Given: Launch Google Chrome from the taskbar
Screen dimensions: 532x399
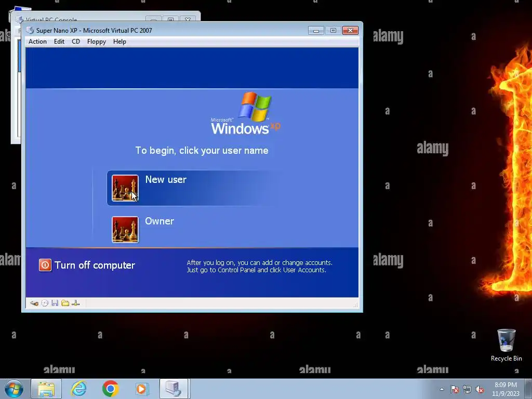Looking at the screenshot, I should click(110, 389).
